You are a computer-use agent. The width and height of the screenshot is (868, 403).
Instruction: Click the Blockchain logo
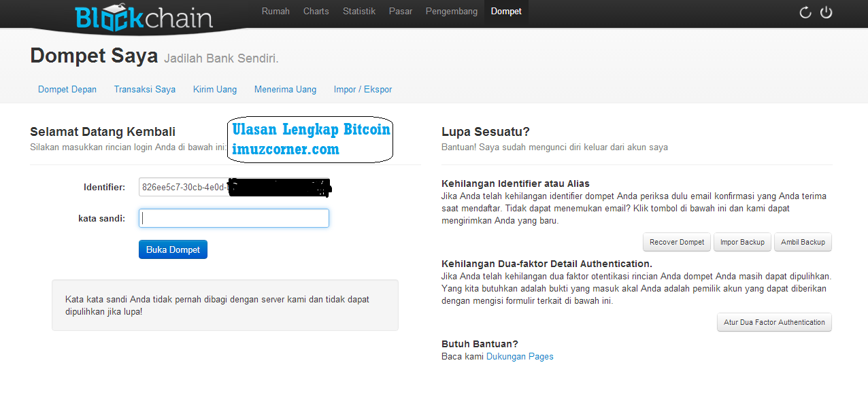coord(144,18)
